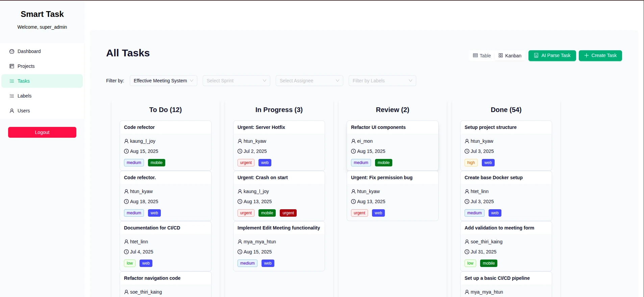
Task: Open the Effective Meeting System project dropdown
Action: (x=163, y=81)
